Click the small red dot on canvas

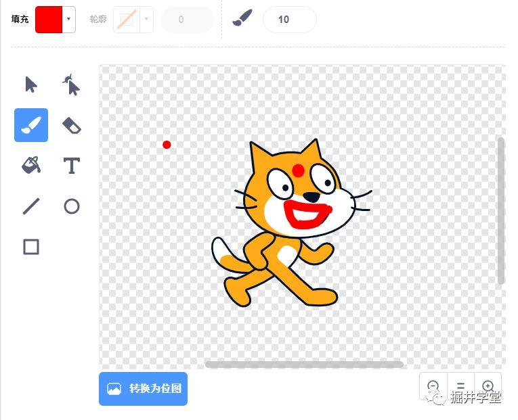pos(167,145)
